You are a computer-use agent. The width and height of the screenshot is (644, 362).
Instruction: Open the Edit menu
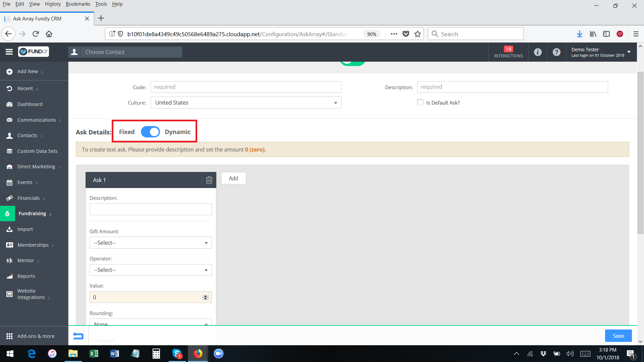click(x=19, y=4)
